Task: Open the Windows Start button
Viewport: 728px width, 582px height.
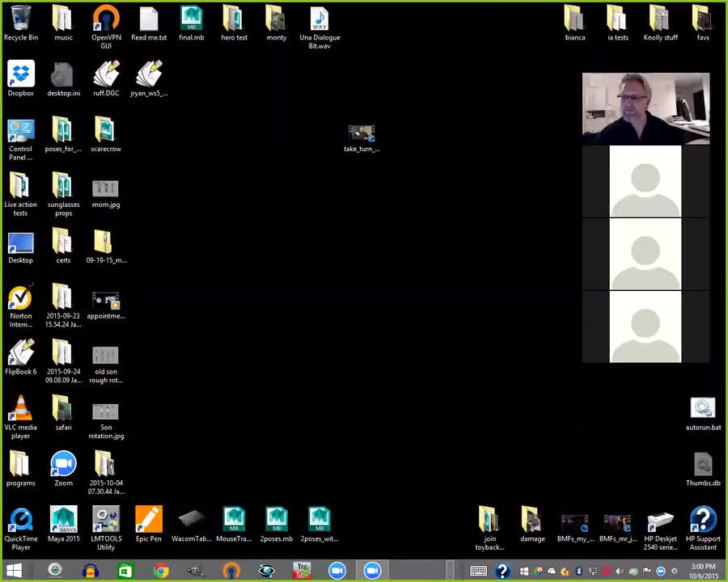Action: (x=14, y=571)
